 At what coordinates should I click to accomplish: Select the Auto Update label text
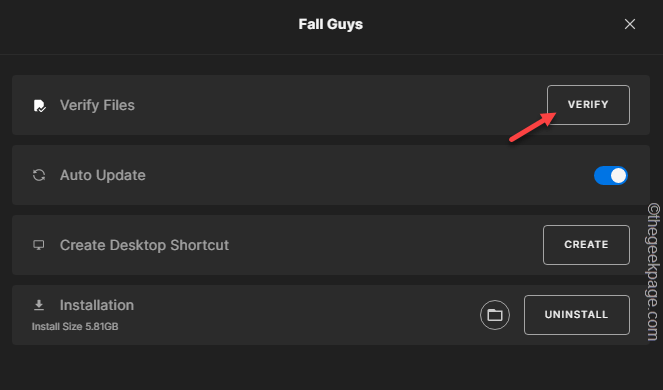tap(103, 175)
